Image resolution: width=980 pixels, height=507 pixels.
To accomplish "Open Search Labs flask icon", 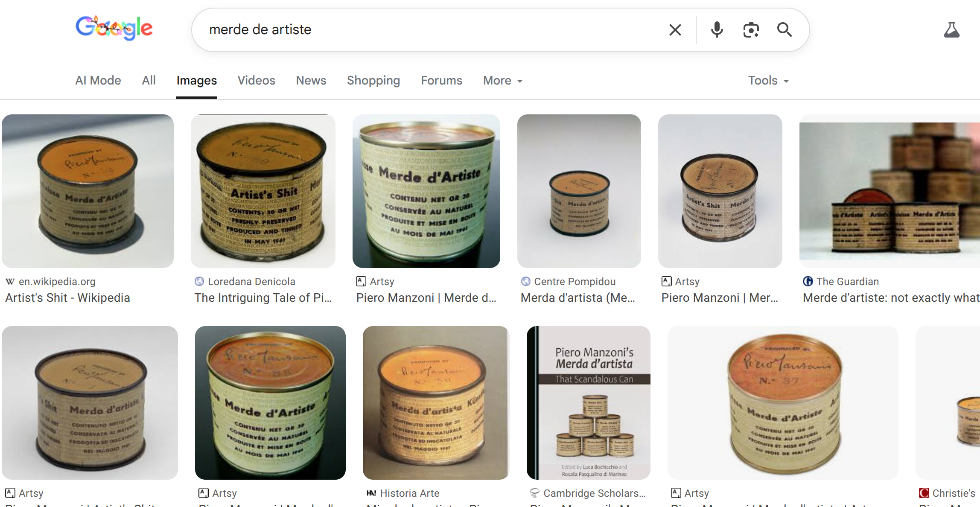I will tap(951, 30).
